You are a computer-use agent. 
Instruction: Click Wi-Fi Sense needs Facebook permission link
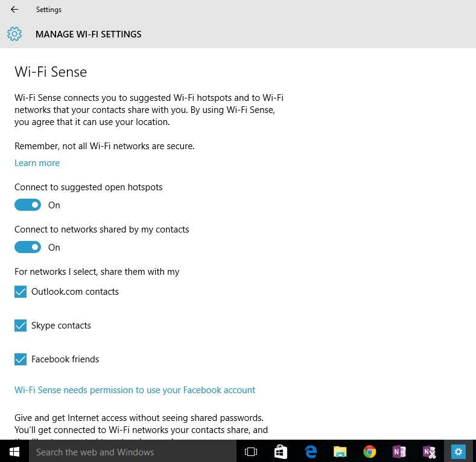[135, 390]
